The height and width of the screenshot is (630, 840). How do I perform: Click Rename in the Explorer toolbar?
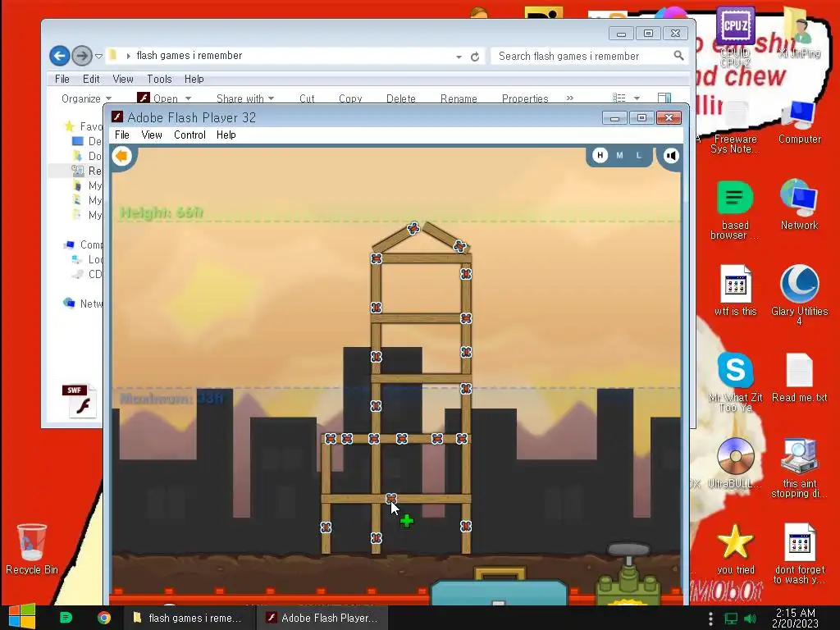(x=459, y=98)
